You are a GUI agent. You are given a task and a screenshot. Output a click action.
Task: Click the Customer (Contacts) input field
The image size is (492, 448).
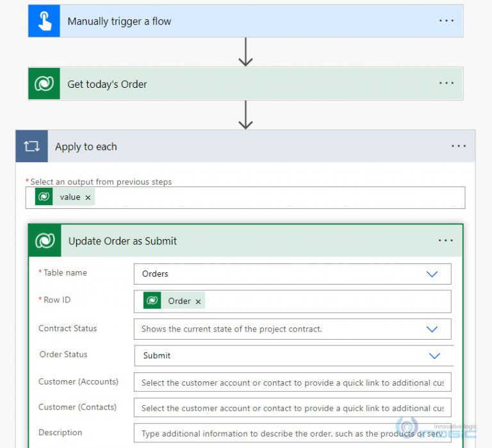coord(292,408)
